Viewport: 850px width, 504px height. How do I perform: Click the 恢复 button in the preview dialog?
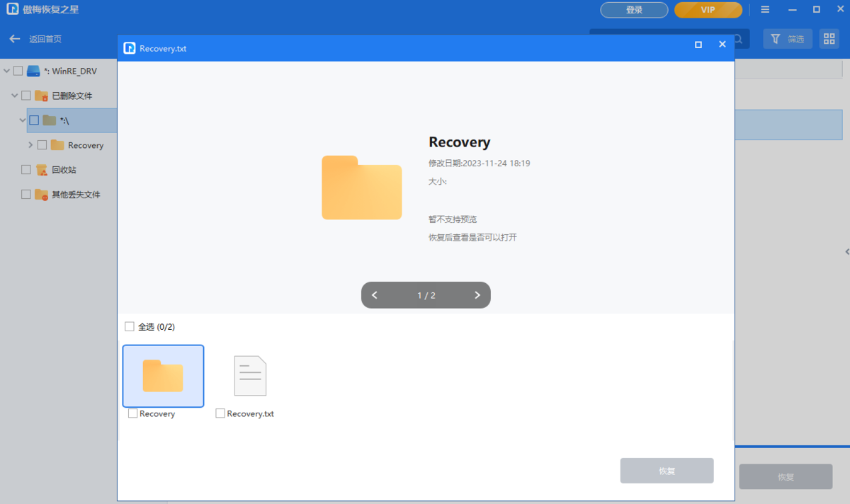667,470
